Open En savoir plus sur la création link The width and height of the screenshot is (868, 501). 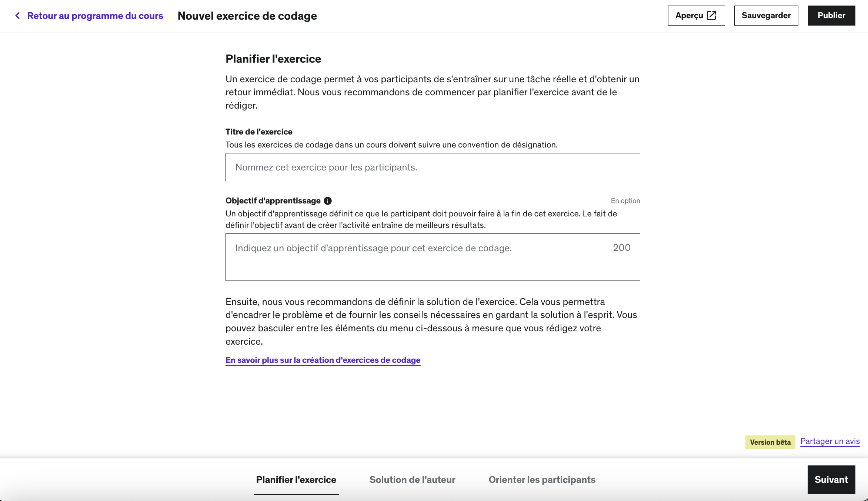point(323,360)
